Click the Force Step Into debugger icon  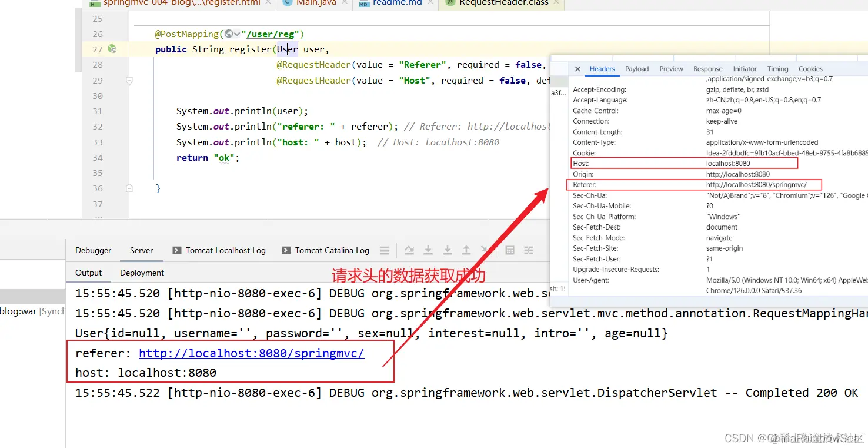coord(447,250)
